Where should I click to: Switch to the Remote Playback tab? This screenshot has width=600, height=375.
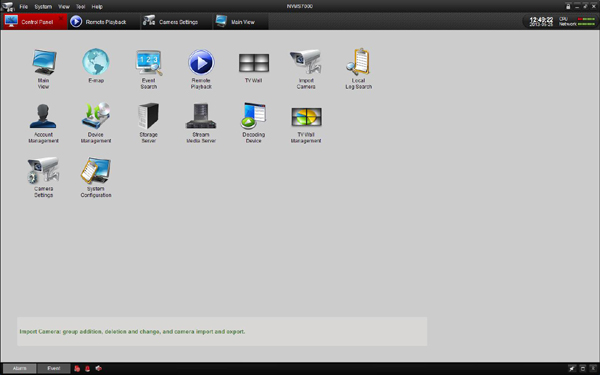pyautogui.click(x=104, y=22)
